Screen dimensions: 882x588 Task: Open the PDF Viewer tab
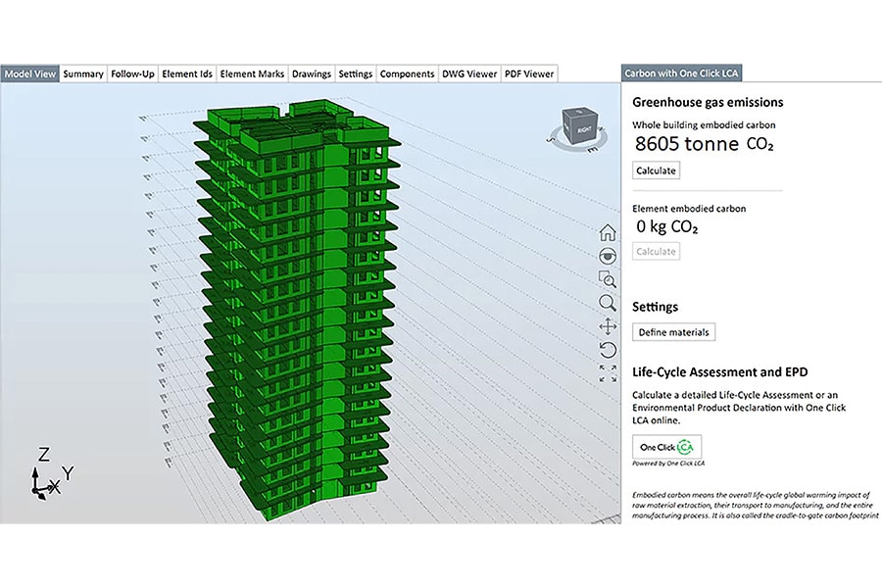point(529,73)
